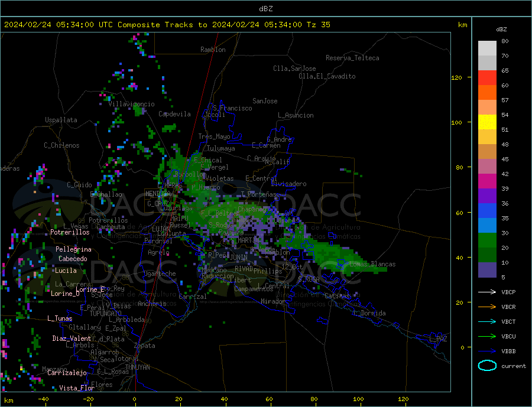This screenshot has height=407, width=532.
Task: Click the green VBCU arrow in legend
Action: (487, 337)
